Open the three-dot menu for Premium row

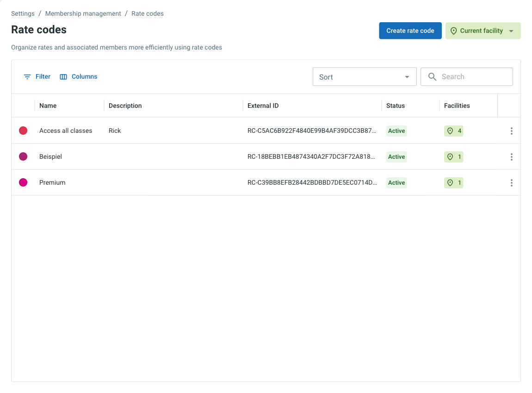pos(511,183)
